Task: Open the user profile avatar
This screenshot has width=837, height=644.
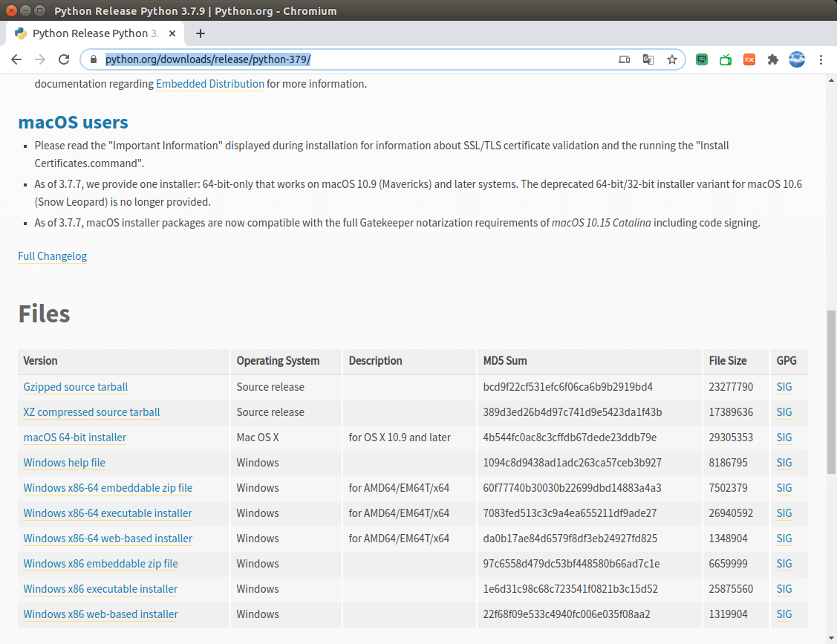Action: [797, 59]
